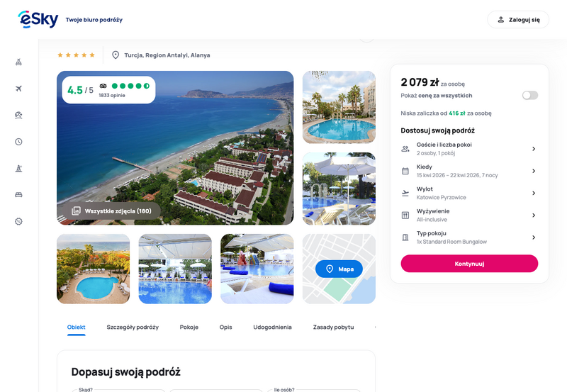
Task: Open promotions via the percent badge icon
Action: (x=19, y=221)
